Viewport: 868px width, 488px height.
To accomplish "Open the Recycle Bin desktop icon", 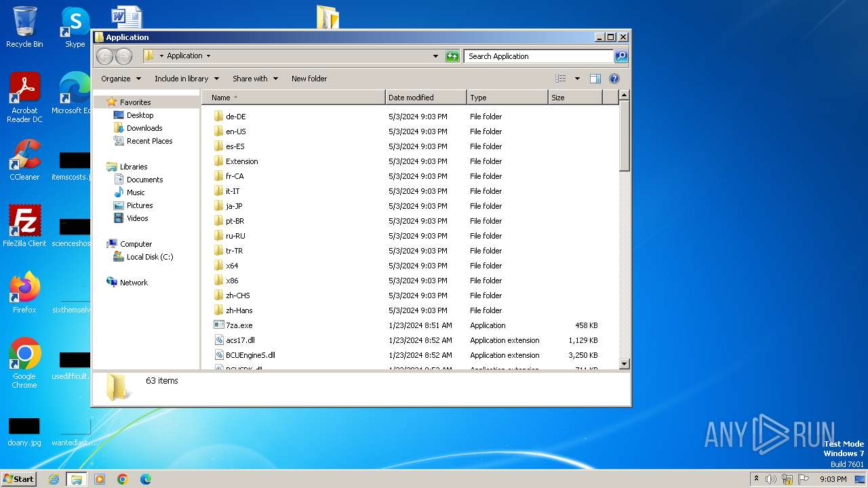I will [24, 27].
